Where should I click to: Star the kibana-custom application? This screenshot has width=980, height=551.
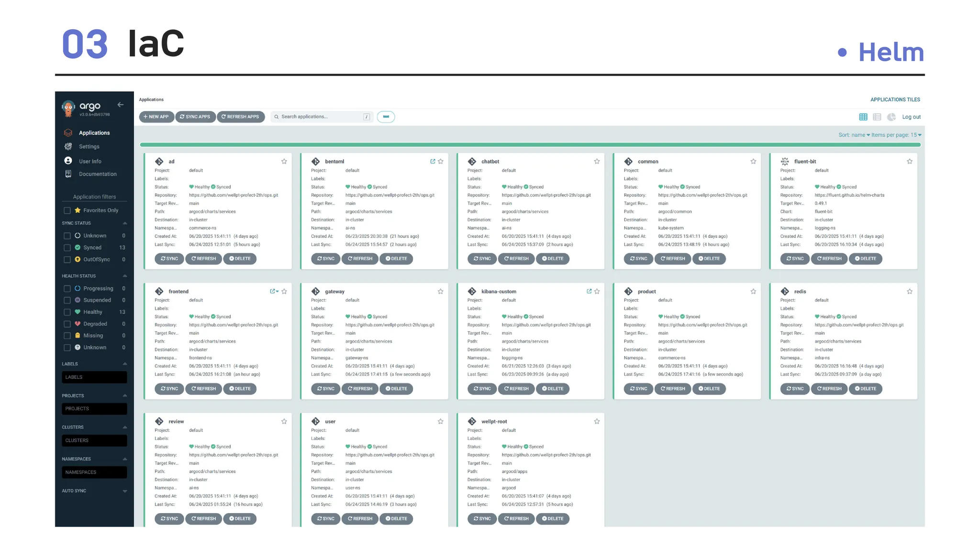pos(597,291)
